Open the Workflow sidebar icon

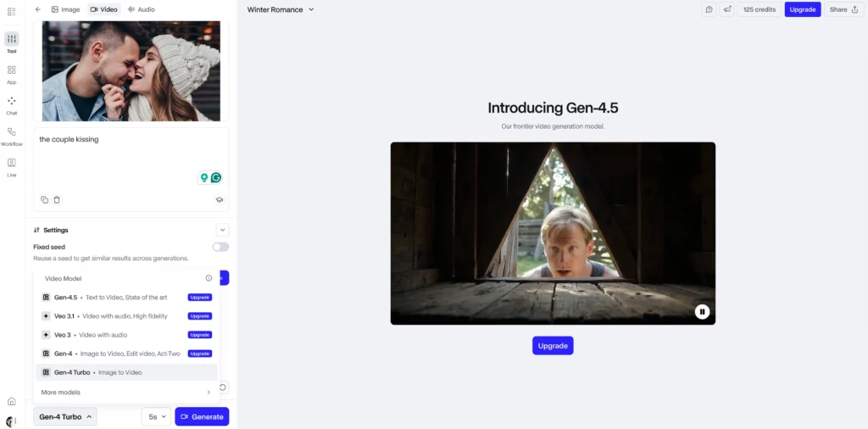(x=11, y=132)
